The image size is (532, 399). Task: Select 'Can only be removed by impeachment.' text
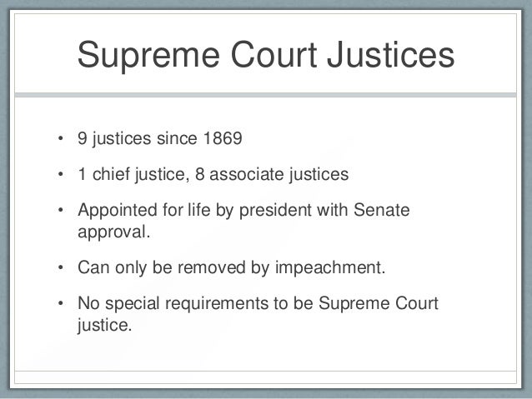coord(231,268)
